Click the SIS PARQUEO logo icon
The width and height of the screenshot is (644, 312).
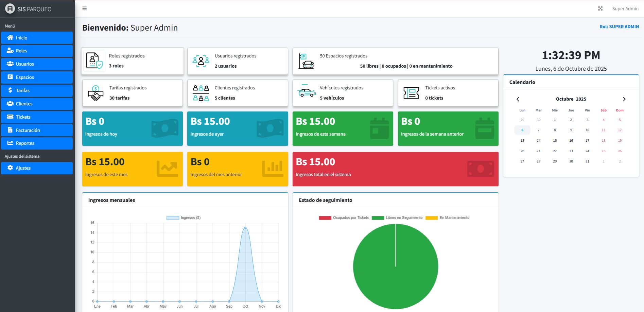tap(10, 9)
